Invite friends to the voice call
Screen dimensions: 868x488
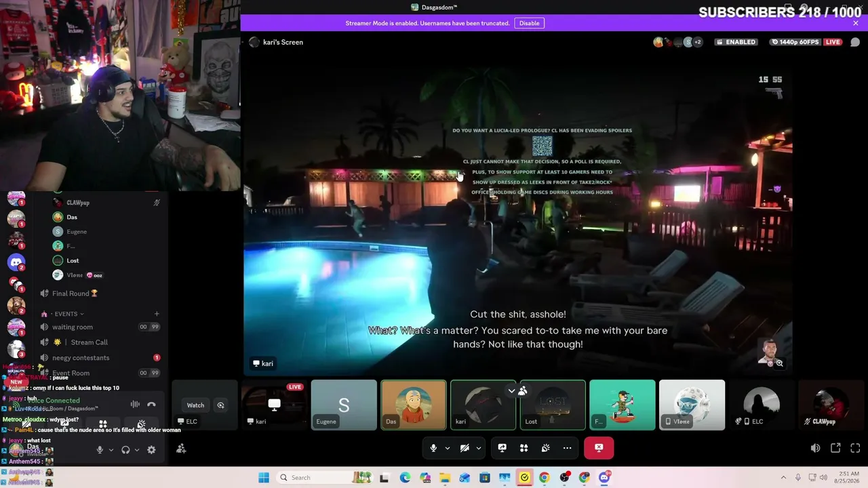click(x=181, y=449)
